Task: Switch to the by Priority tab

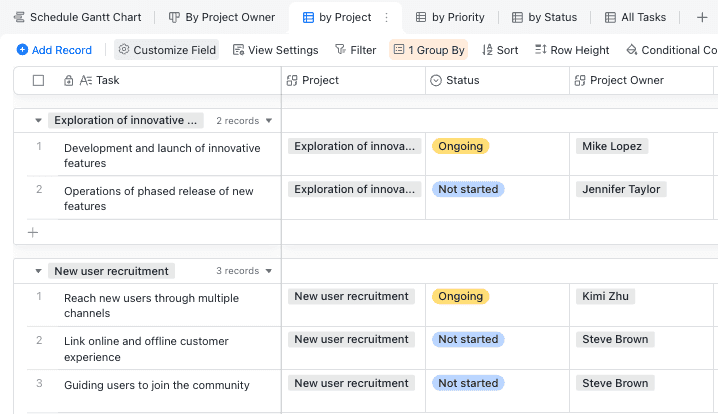Action: tap(450, 18)
